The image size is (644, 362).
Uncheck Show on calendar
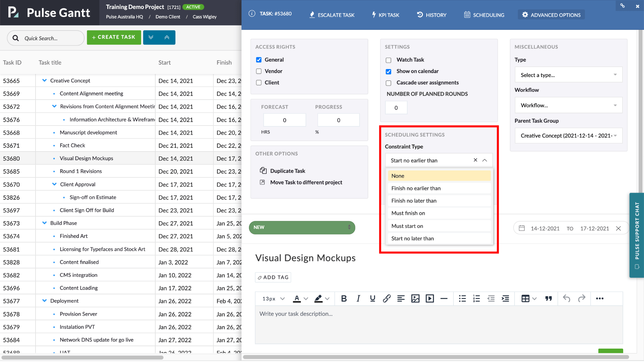[388, 72]
